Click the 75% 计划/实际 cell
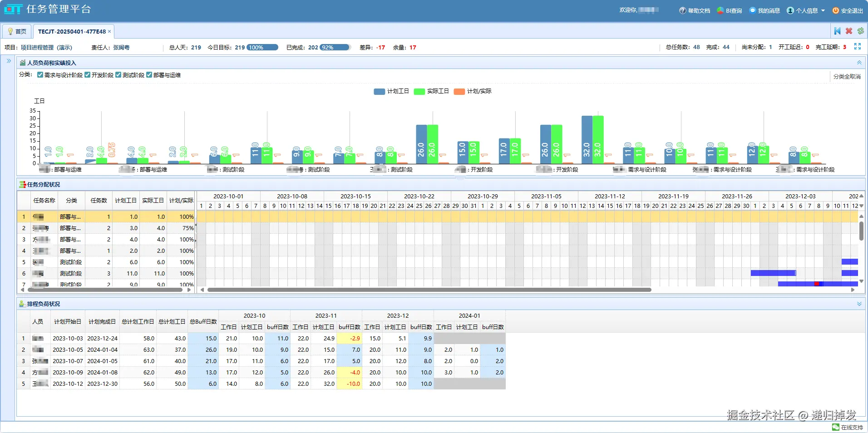 pyautogui.click(x=181, y=228)
